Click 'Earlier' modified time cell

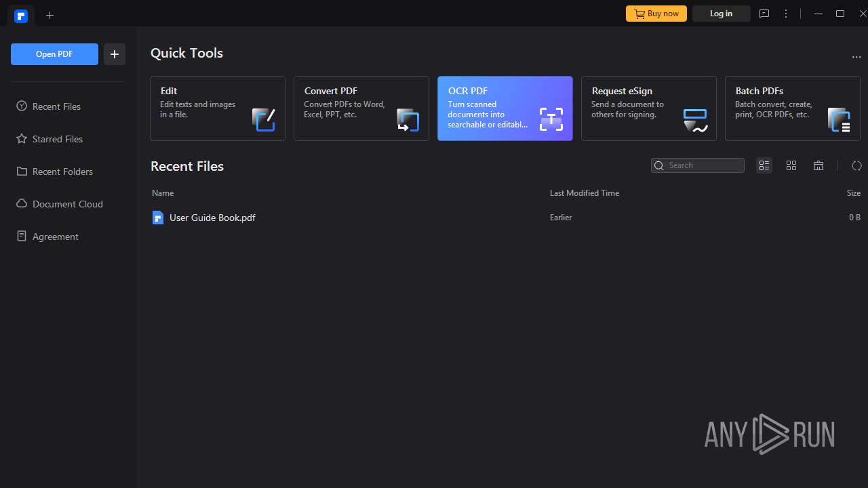coord(561,218)
